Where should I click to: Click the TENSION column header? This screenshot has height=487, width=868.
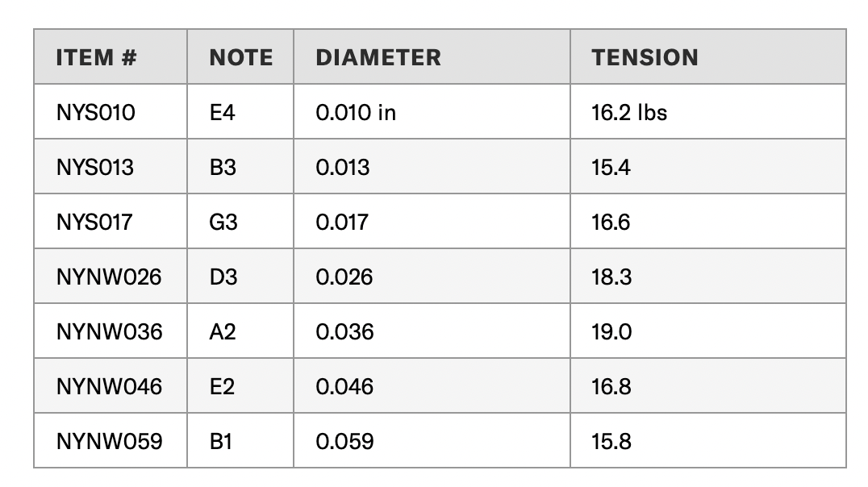point(645,57)
